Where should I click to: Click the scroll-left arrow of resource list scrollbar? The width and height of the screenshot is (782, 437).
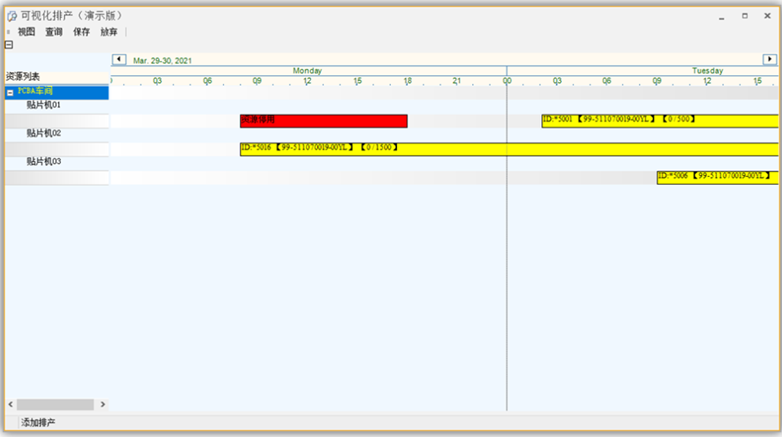pyautogui.click(x=11, y=405)
